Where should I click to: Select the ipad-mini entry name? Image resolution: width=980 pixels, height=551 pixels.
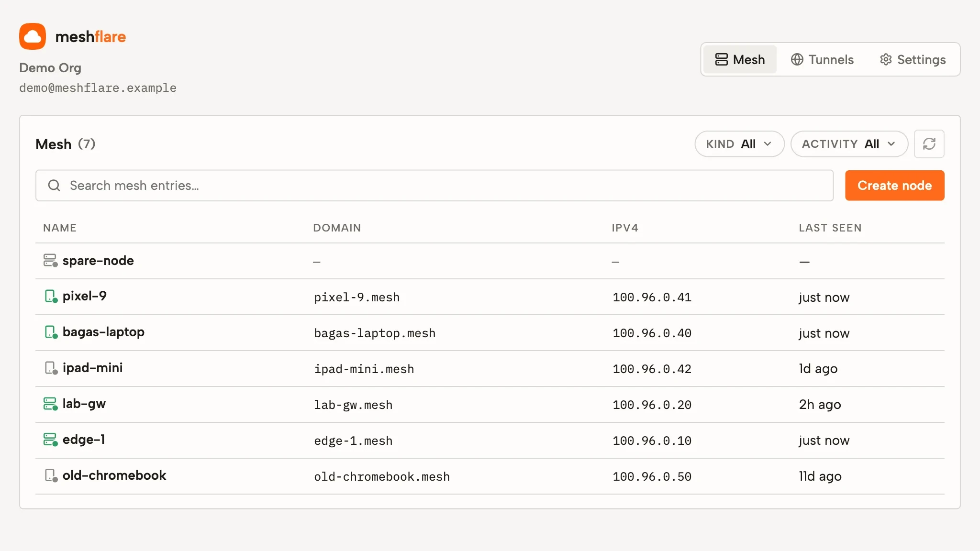pos(92,368)
